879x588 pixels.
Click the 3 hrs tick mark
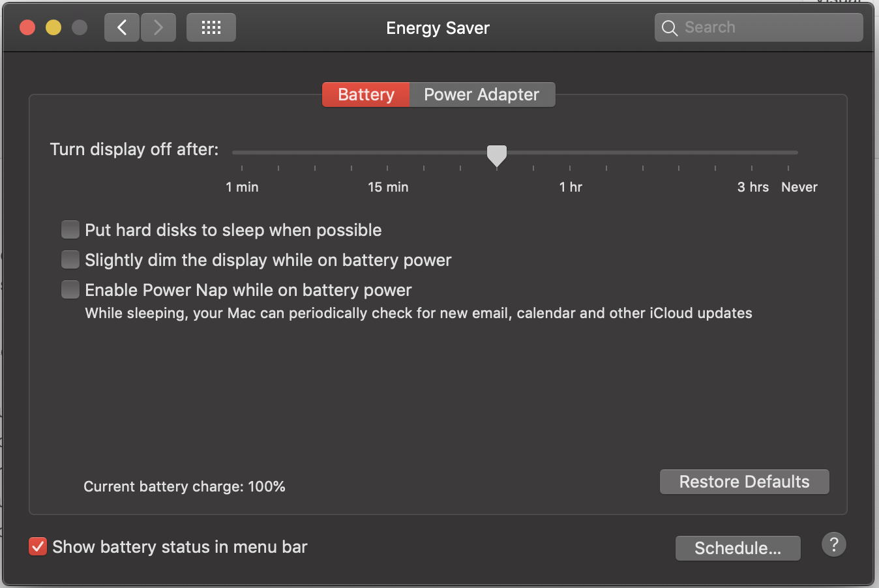(752, 168)
